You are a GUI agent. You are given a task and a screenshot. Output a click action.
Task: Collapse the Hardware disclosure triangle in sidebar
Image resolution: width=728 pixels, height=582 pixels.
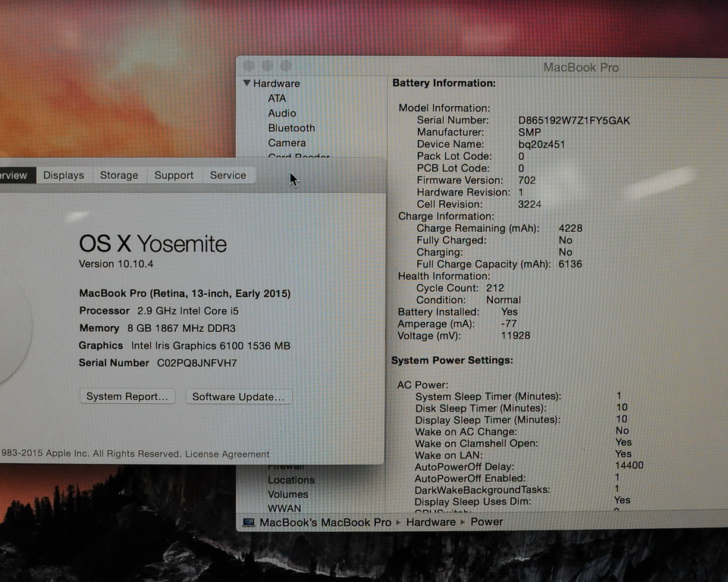(247, 83)
